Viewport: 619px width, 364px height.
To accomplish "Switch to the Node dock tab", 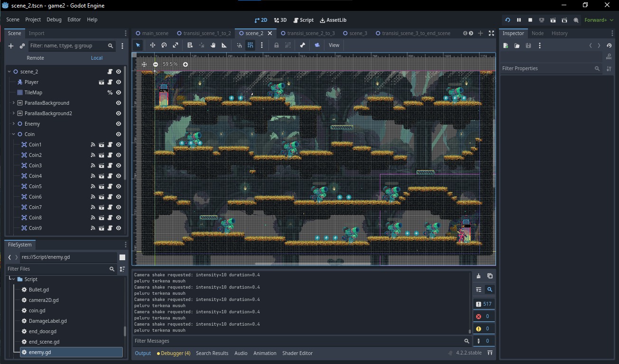I will pos(537,33).
